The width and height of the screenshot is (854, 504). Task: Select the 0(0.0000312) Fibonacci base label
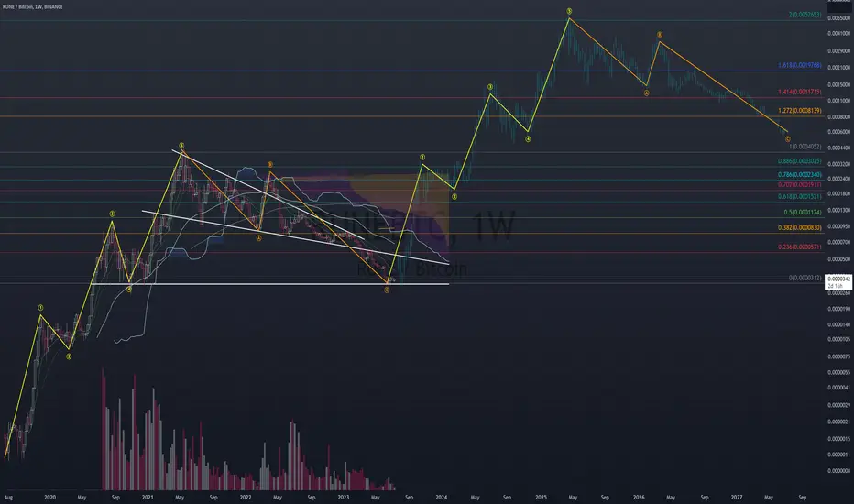pyautogui.click(x=805, y=278)
